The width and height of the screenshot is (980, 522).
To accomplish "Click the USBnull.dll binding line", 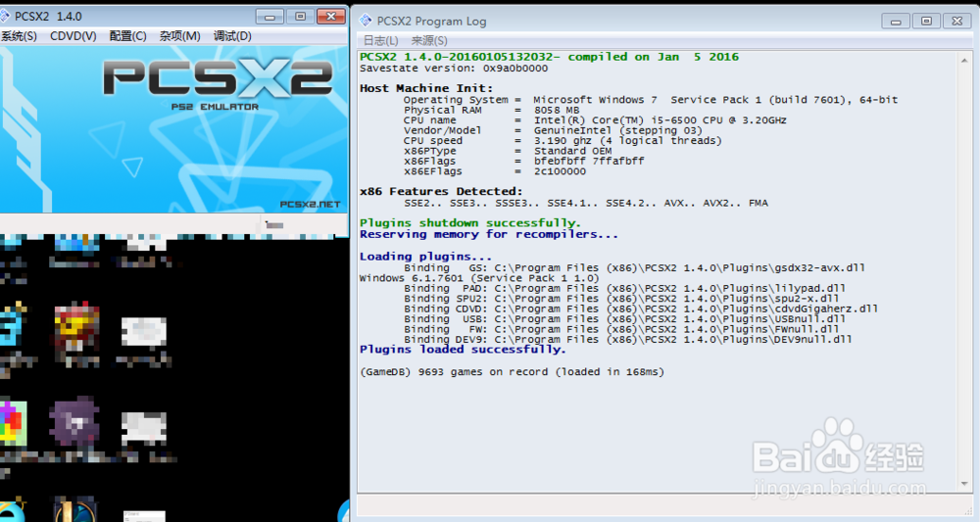I will point(624,319).
